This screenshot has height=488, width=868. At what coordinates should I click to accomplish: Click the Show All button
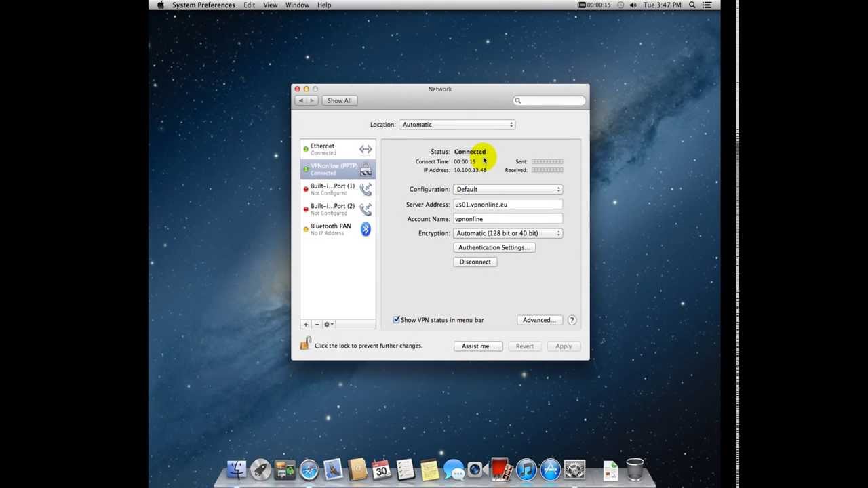340,100
